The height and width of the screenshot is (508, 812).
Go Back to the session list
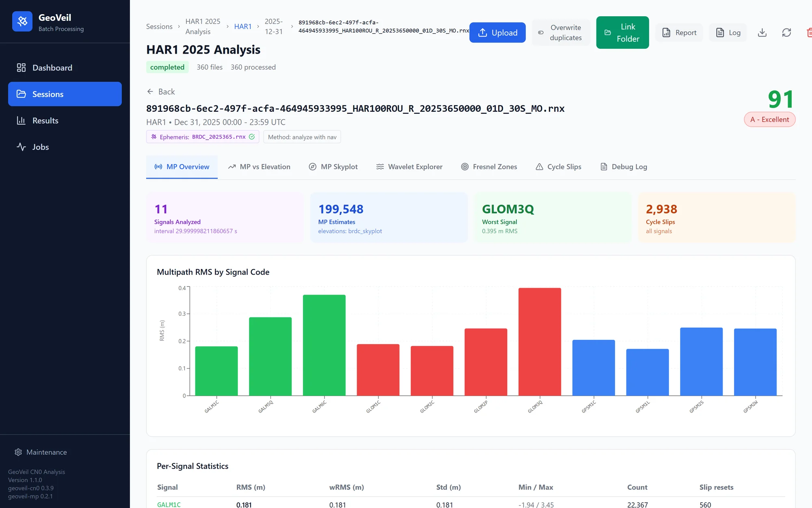161,91
